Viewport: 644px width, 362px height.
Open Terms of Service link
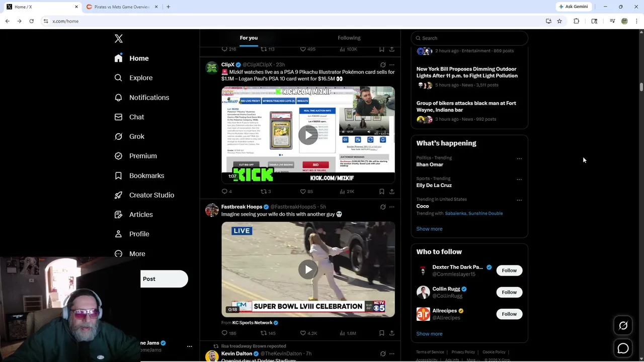430,352
